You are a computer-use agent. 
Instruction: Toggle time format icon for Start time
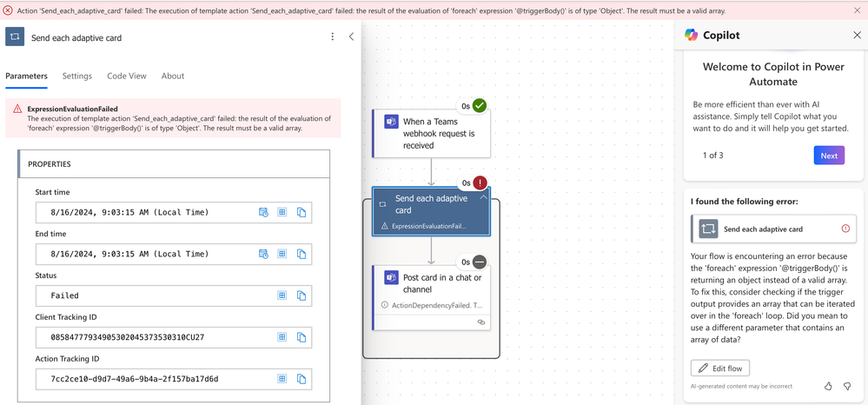[263, 212]
